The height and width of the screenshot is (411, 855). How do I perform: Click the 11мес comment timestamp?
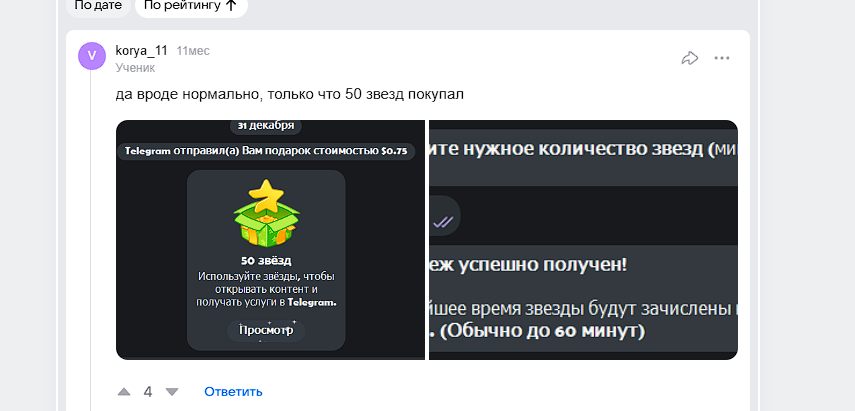[x=193, y=50]
